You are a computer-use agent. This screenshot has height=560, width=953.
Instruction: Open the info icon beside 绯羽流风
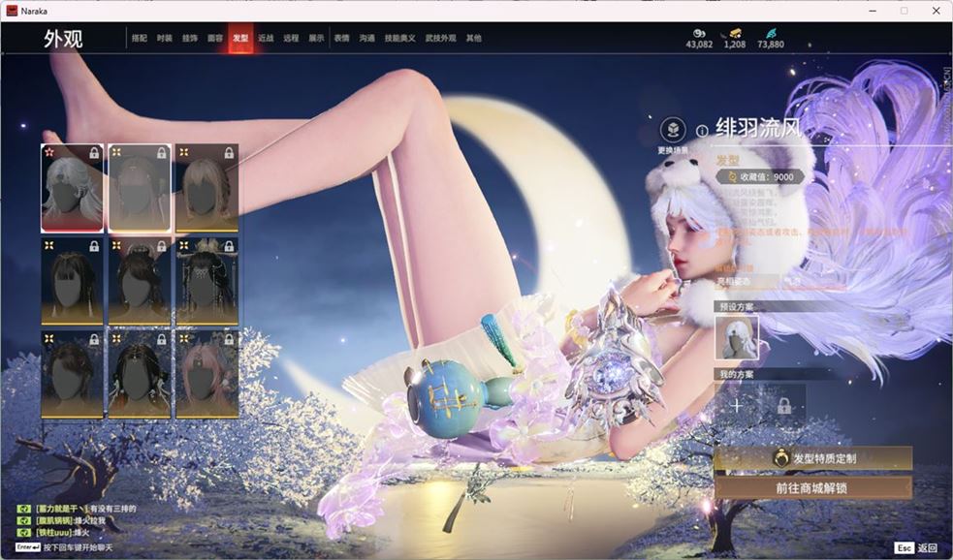pyautogui.click(x=702, y=131)
